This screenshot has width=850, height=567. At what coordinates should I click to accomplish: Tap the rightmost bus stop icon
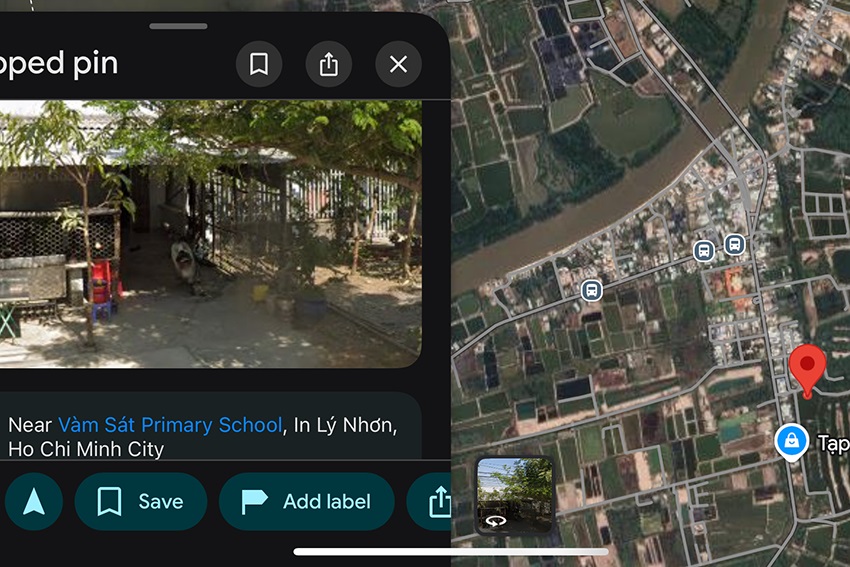[x=735, y=244]
